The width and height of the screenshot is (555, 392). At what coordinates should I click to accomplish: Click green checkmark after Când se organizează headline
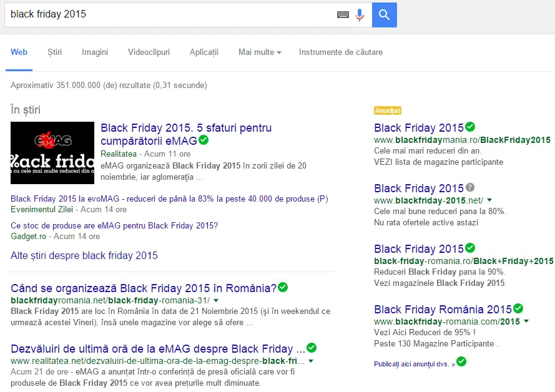(283, 287)
